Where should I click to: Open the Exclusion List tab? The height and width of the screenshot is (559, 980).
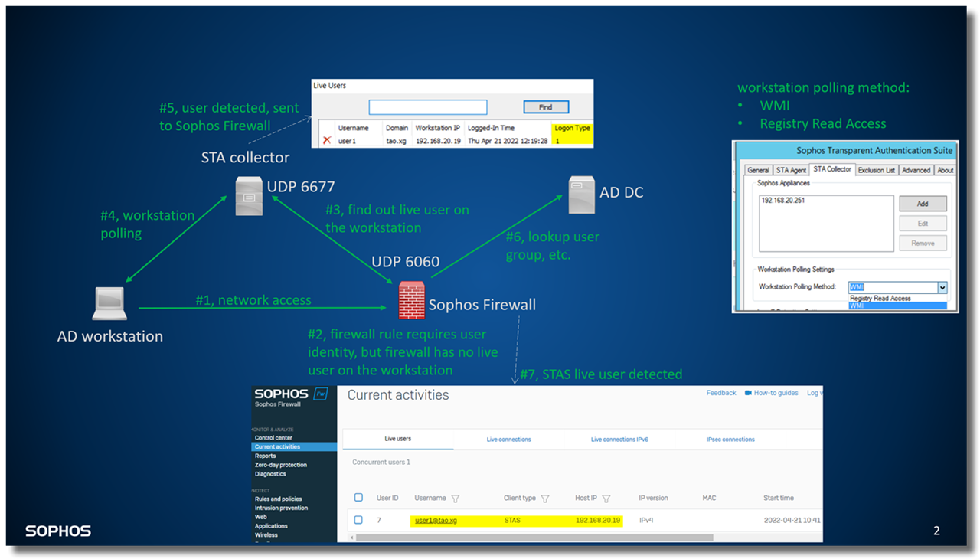tap(877, 170)
